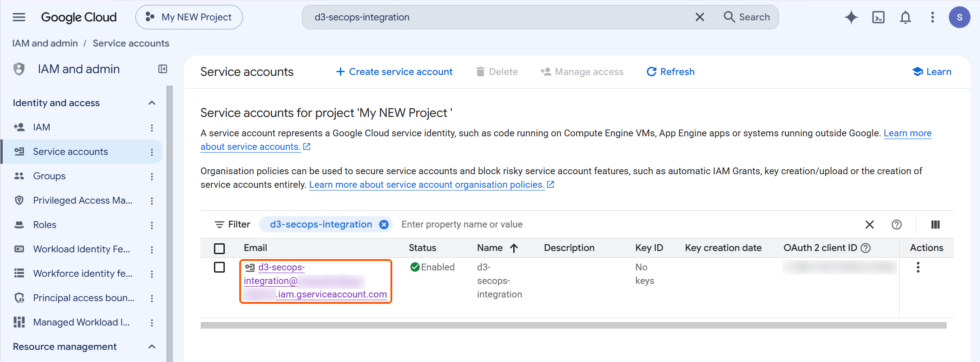Click the Search button

click(747, 17)
